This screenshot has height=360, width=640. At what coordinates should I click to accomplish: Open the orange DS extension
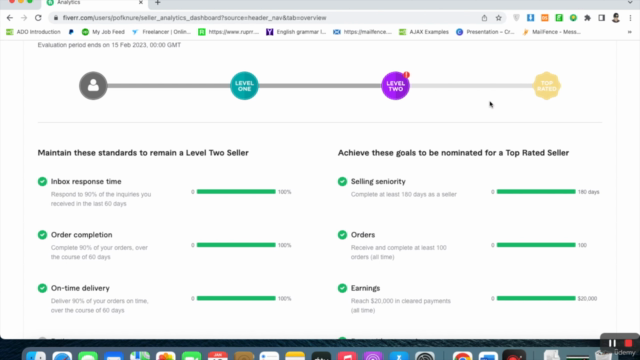point(544,18)
